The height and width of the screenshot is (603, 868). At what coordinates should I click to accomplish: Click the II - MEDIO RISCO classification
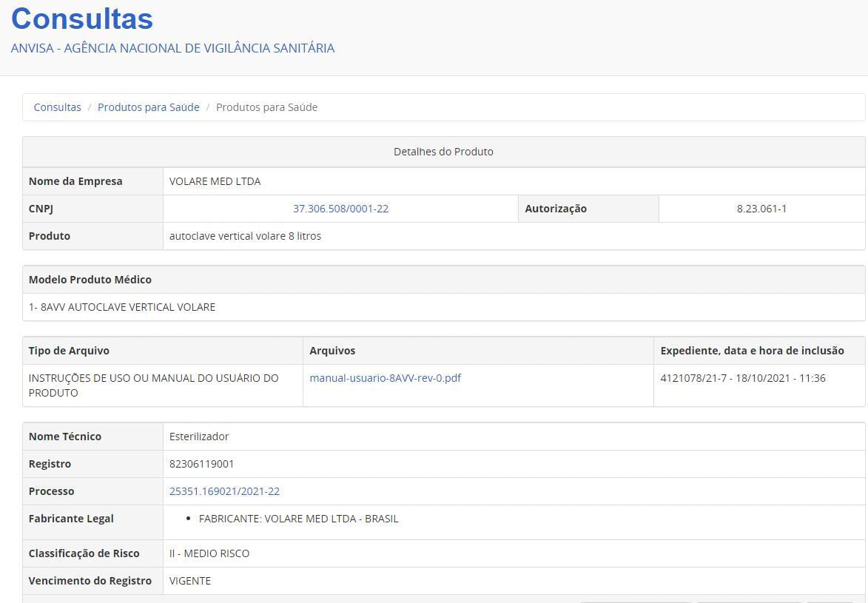pos(209,553)
